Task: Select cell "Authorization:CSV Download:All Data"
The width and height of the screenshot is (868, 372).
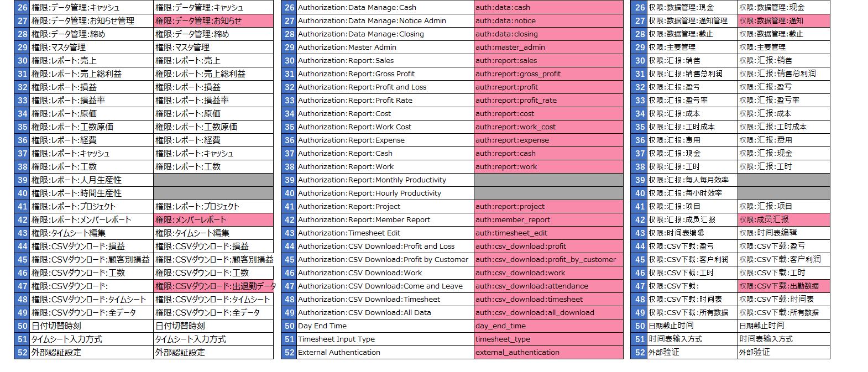Action: tap(385, 313)
